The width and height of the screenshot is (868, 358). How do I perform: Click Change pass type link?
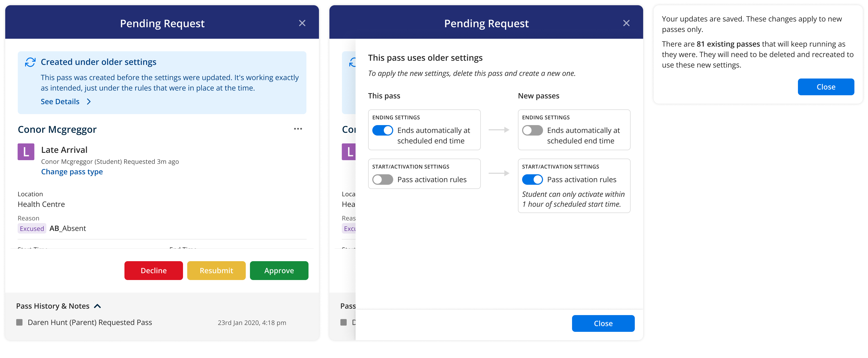(72, 172)
